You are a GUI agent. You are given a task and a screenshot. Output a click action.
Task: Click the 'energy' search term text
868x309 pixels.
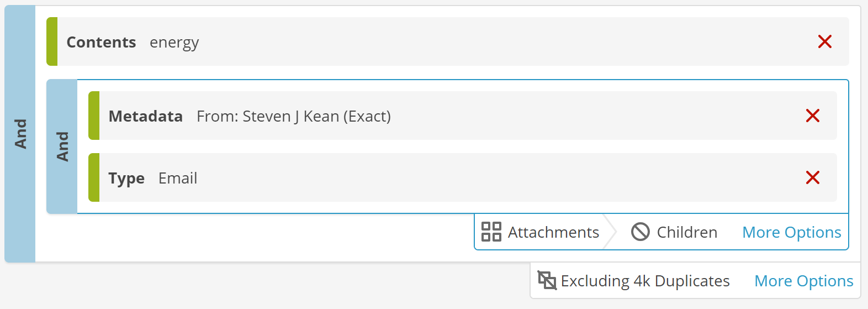[174, 43]
